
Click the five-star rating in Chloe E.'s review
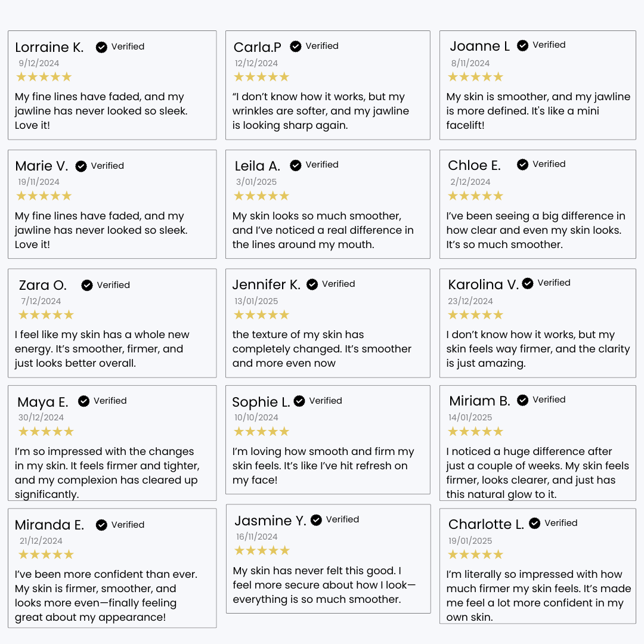pos(475,196)
